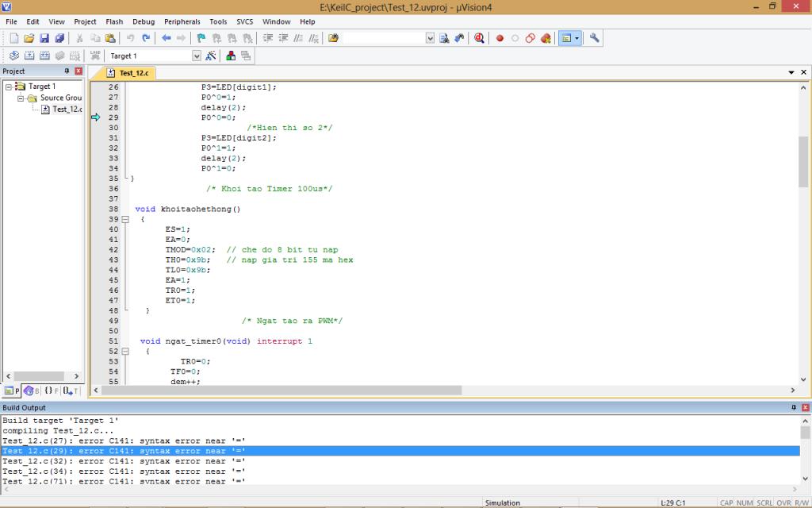Viewport: 812px width, 508px height.
Task: Select Test_12.c file in project tree
Action: 67,110
